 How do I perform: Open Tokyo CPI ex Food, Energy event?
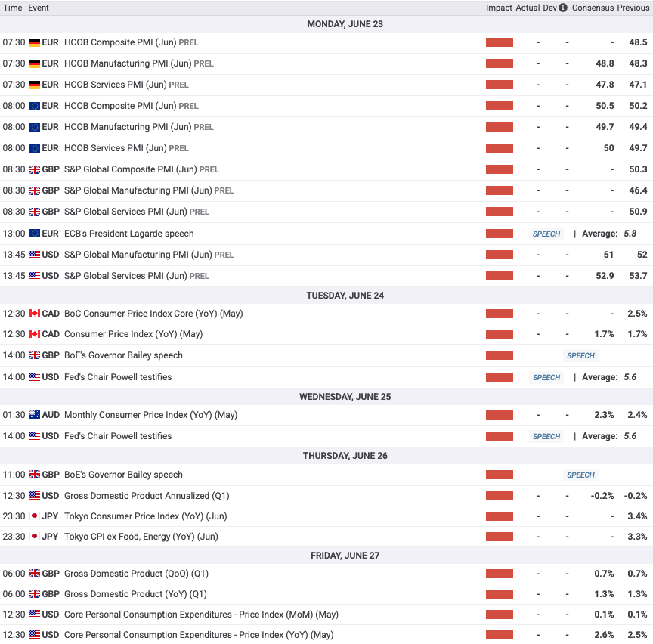tap(141, 537)
